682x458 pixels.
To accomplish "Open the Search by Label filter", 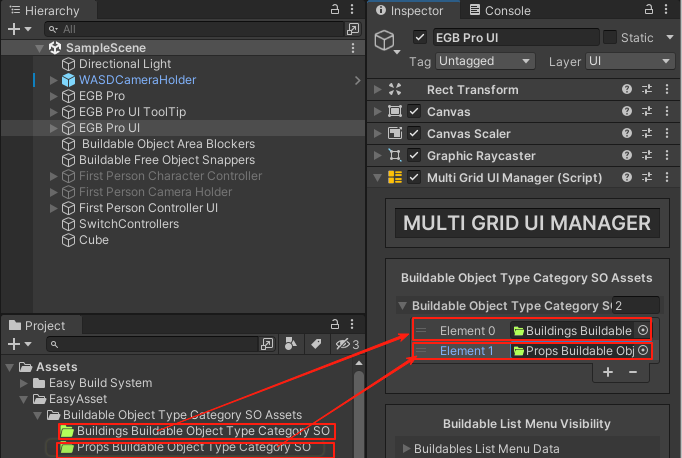I will pyautogui.click(x=316, y=344).
